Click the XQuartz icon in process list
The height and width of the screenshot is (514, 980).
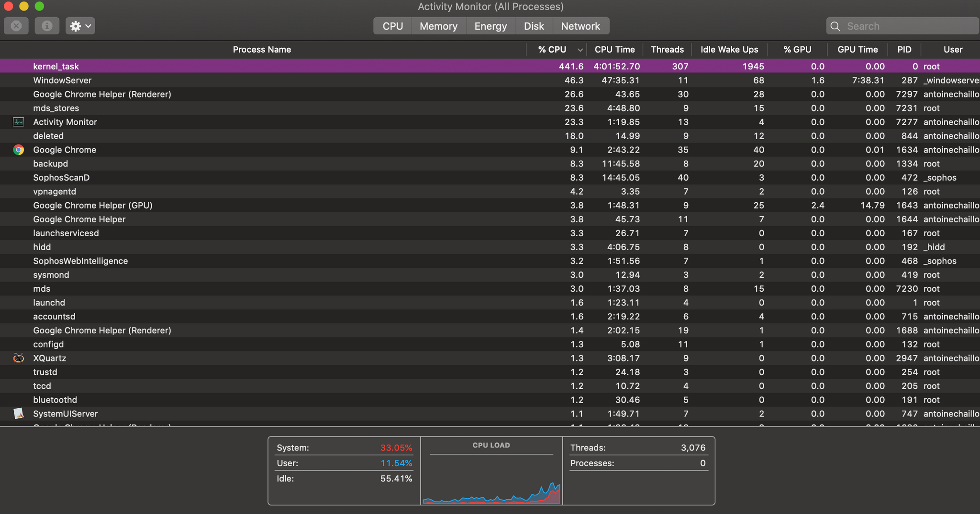coord(18,358)
